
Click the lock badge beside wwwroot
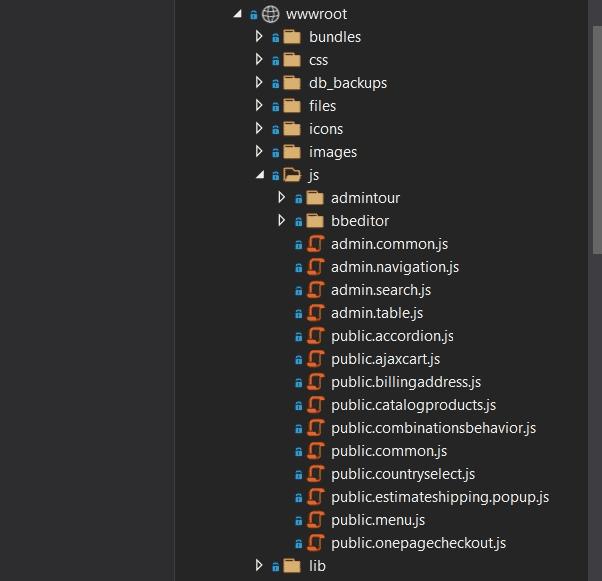point(253,15)
